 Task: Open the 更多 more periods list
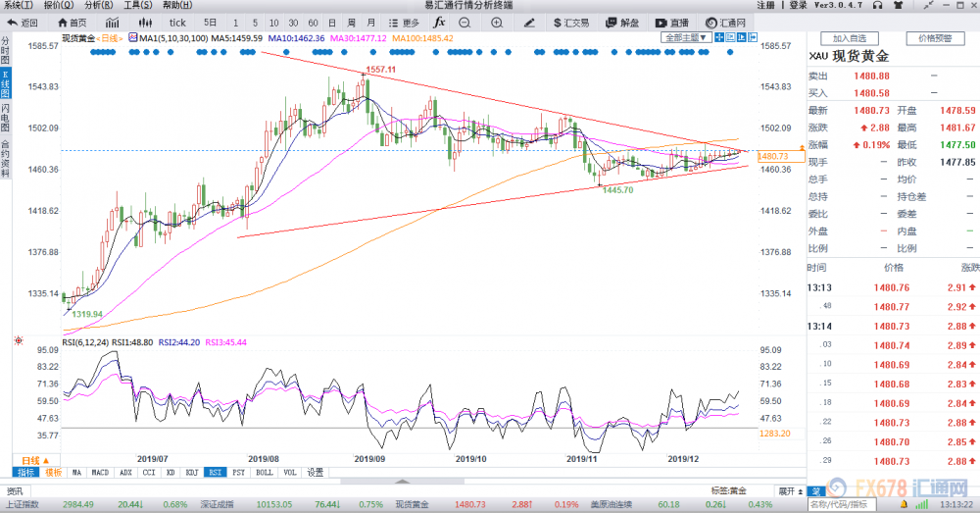(404, 23)
